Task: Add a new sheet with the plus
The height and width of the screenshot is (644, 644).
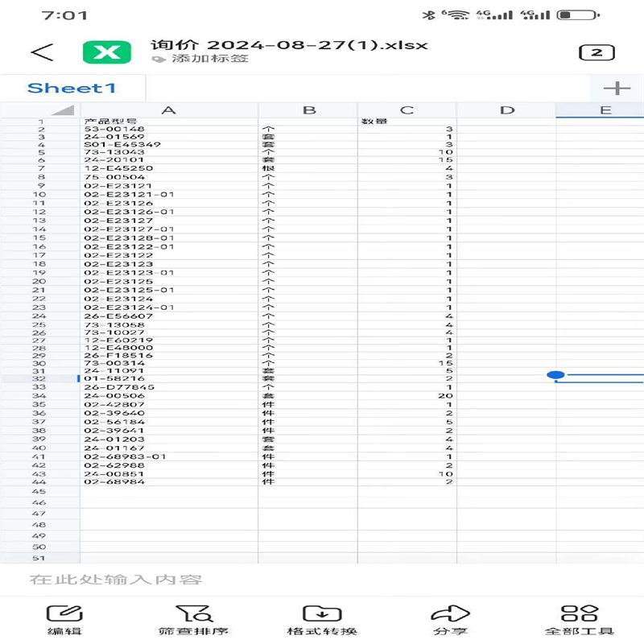Action: (x=617, y=88)
